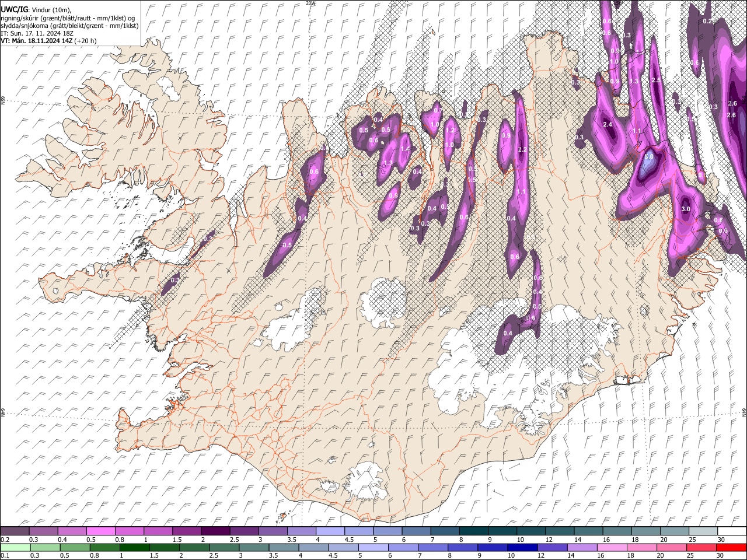
Task: Click the snow scale swatch labeled 3
Action: [x=273, y=531]
